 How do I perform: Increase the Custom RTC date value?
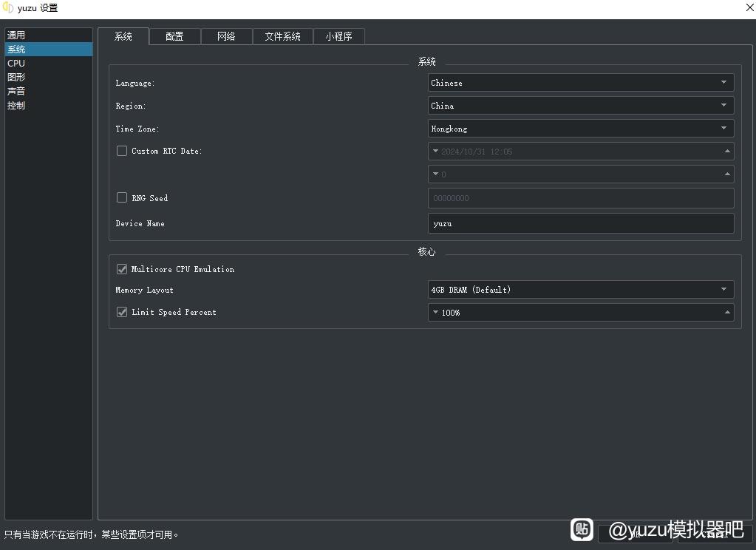pyautogui.click(x=727, y=151)
